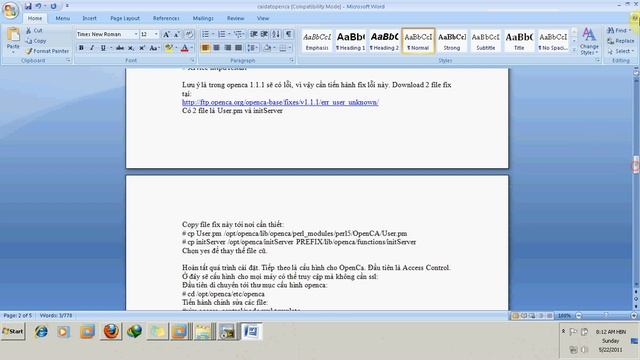Image resolution: width=640 pixels, height=360 pixels.
Task: Decrease paragraph indent
Action: pos(253,34)
